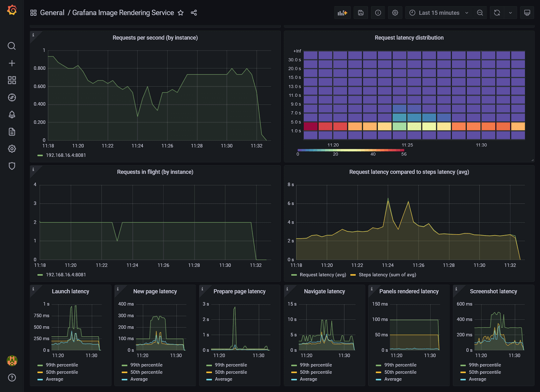Toggle the 192.168.16.4:8081 series in Requests per second legend
This screenshot has height=392, width=540.
[65, 155]
